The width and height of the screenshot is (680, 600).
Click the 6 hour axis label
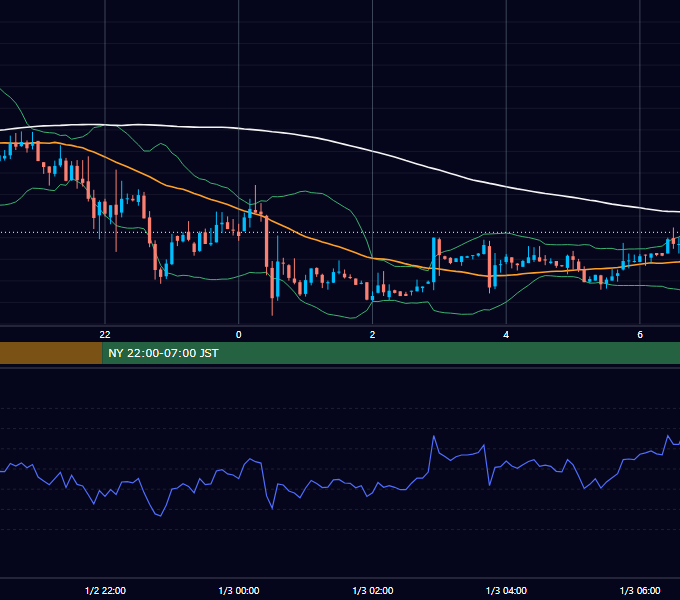pyautogui.click(x=640, y=334)
